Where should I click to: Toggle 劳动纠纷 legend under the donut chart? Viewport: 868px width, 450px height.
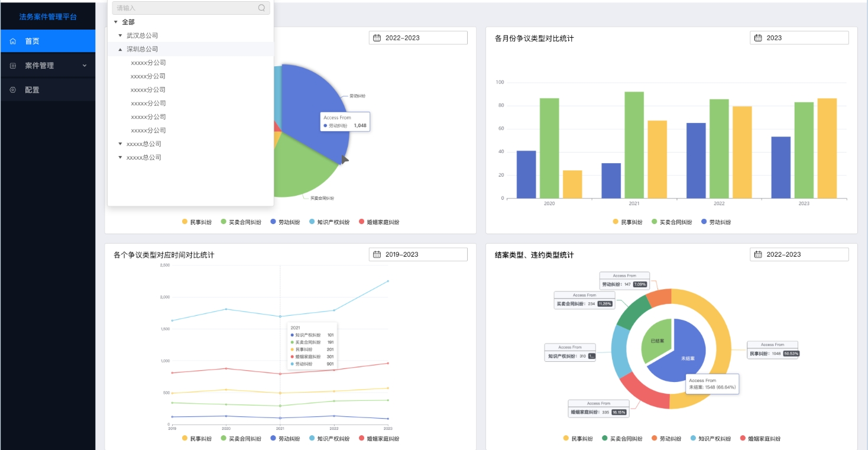666,439
